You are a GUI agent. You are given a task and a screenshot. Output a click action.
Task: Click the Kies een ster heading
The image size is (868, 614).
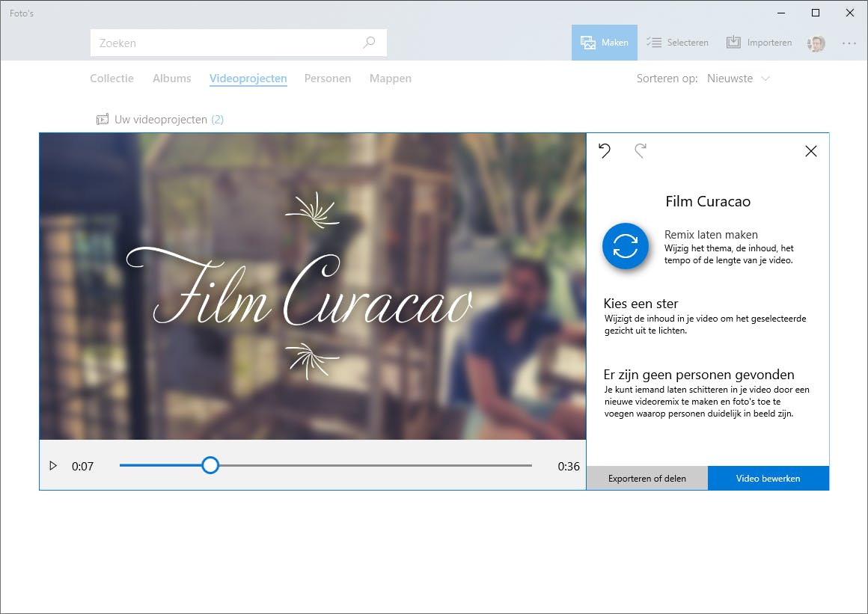(641, 304)
